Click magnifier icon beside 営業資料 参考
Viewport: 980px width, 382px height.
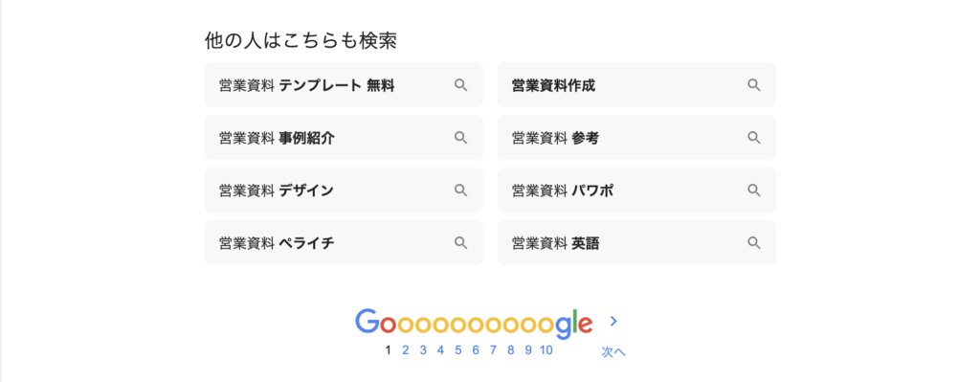[x=754, y=138]
